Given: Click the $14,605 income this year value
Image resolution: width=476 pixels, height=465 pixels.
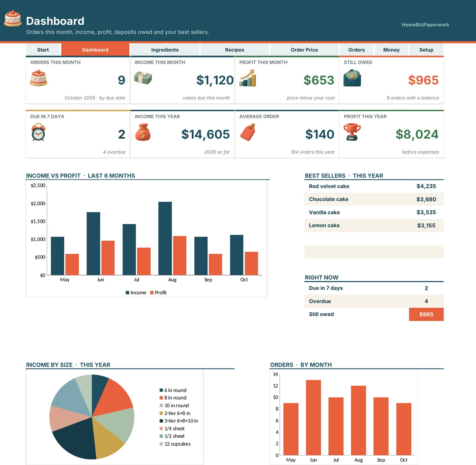Looking at the screenshot, I should pyautogui.click(x=206, y=134).
